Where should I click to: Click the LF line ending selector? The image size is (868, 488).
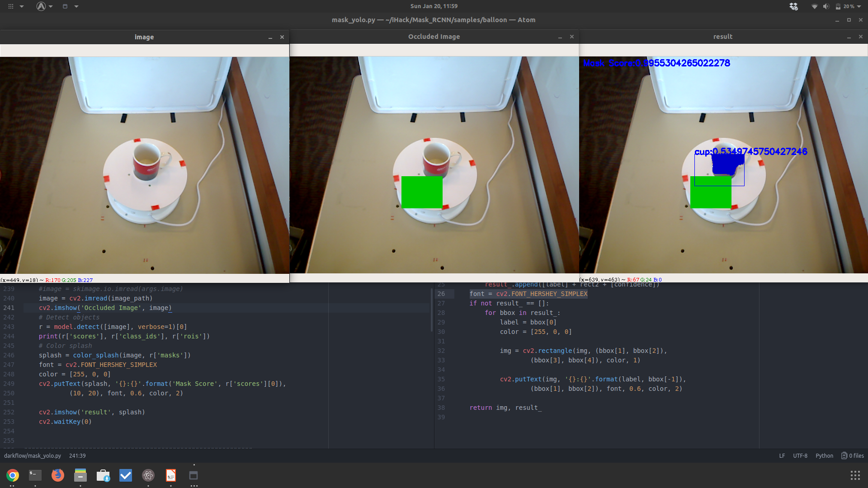click(782, 456)
